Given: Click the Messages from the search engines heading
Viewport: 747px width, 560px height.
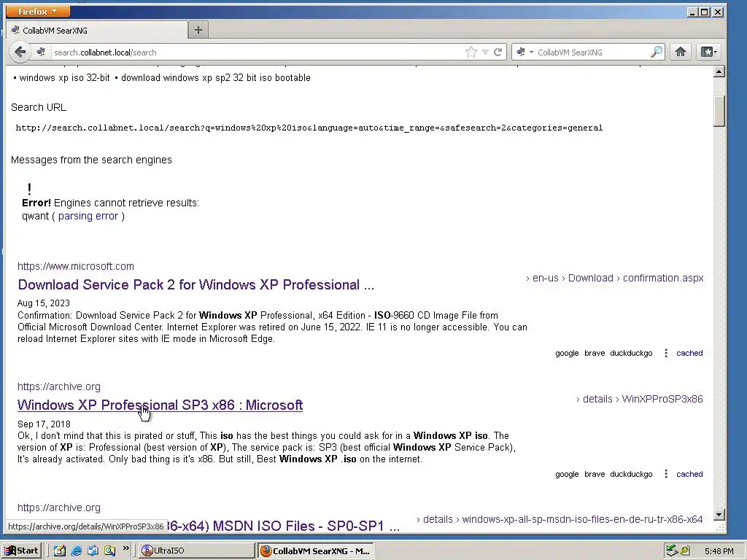Looking at the screenshot, I should click(x=91, y=160).
